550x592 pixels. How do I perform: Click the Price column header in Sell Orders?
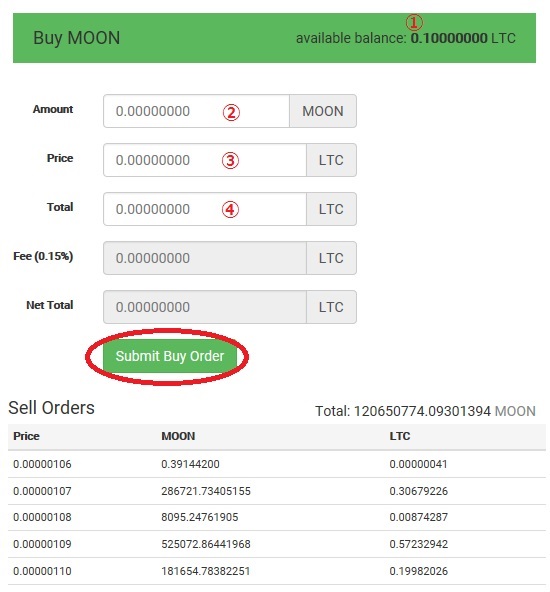(26, 436)
